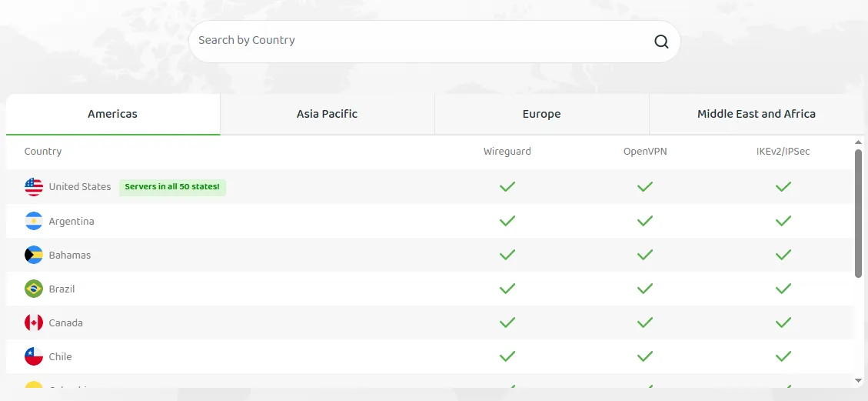The width and height of the screenshot is (868, 401).
Task: Click United States IKEv2/IPSec checkmark
Action: click(x=783, y=187)
